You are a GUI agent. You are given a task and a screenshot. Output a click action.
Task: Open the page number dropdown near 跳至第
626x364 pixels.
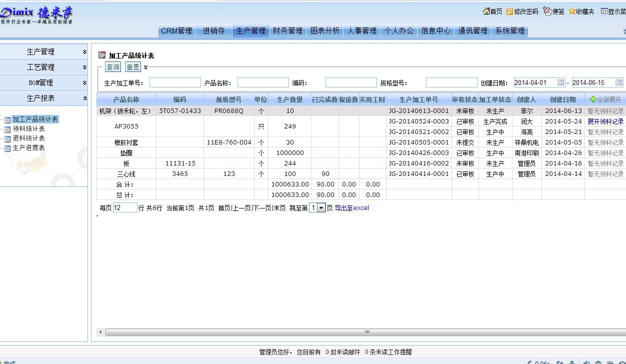(318, 208)
